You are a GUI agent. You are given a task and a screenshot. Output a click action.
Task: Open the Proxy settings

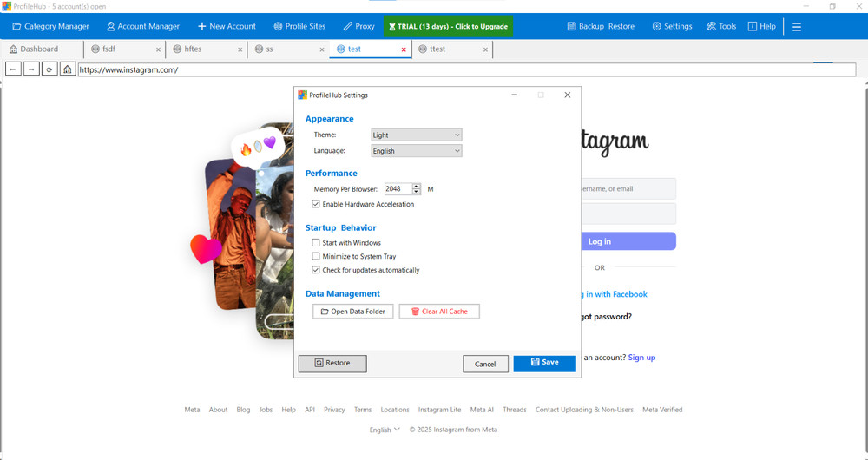(358, 26)
